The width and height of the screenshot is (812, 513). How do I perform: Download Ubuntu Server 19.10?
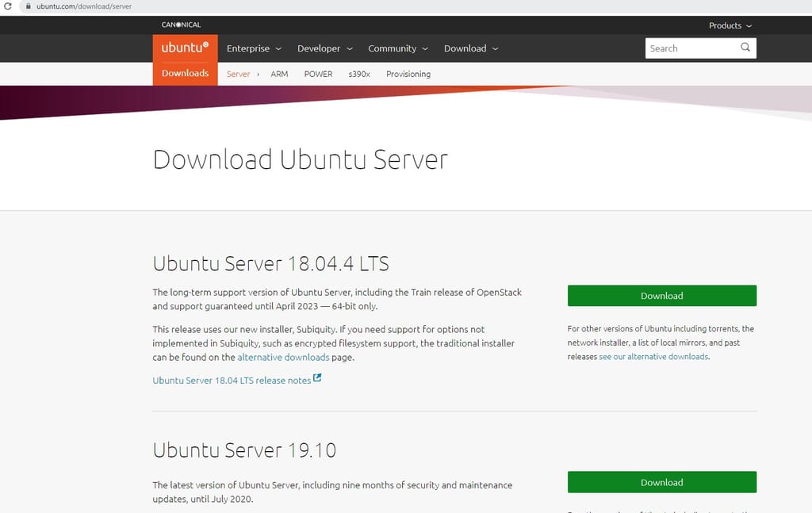coord(662,482)
